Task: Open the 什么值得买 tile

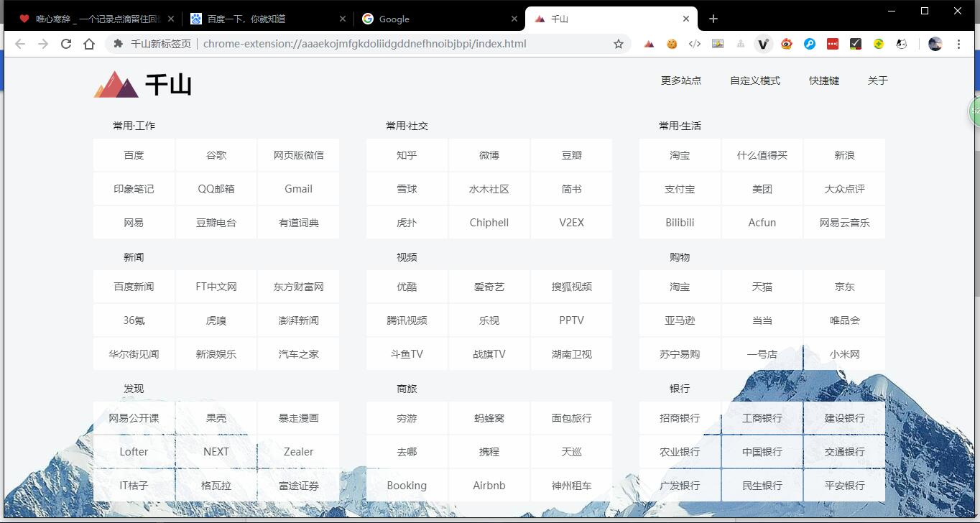Action: [762, 155]
